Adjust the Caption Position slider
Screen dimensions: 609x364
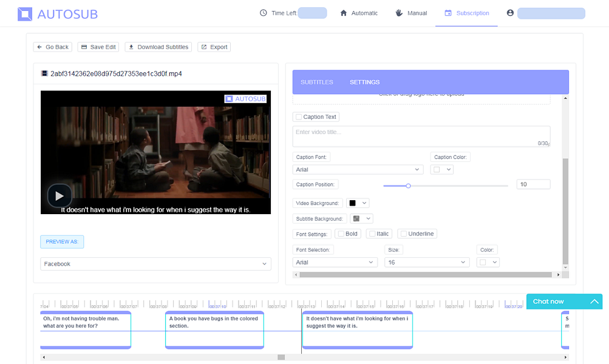click(x=408, y=186)
